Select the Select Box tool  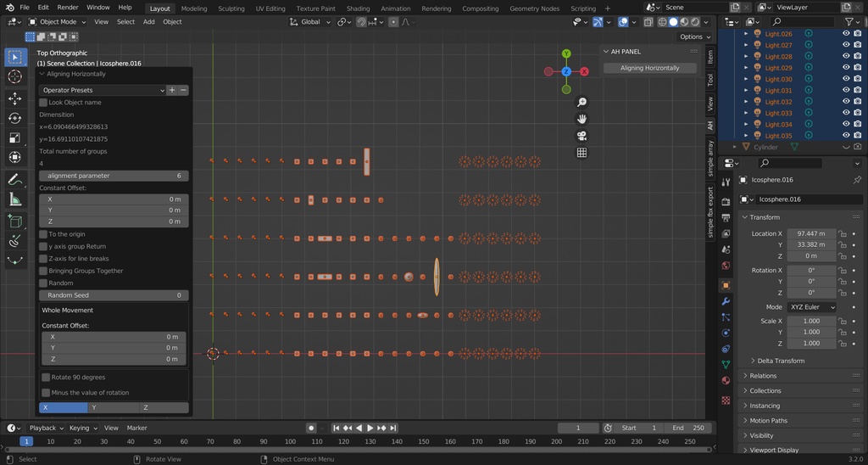(15, 57)
